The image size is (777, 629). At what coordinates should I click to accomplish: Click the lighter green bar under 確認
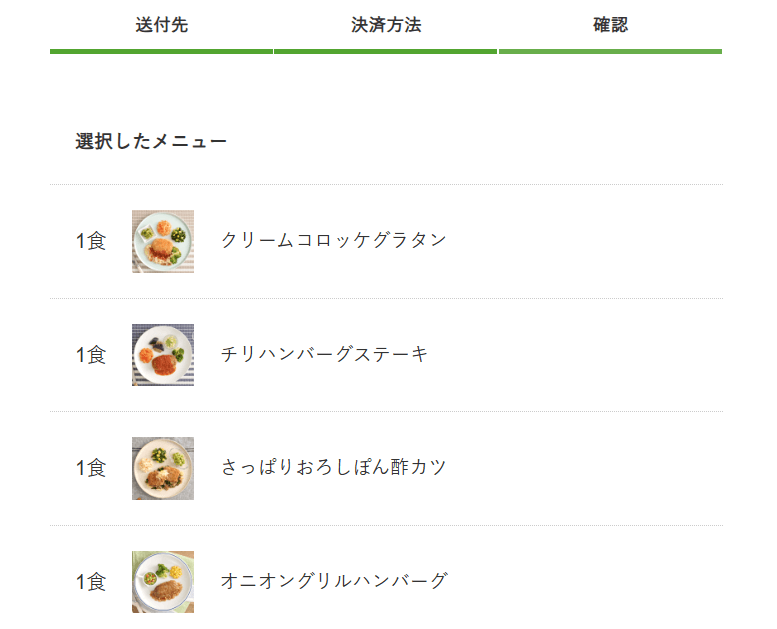click(x=610, y=51)
